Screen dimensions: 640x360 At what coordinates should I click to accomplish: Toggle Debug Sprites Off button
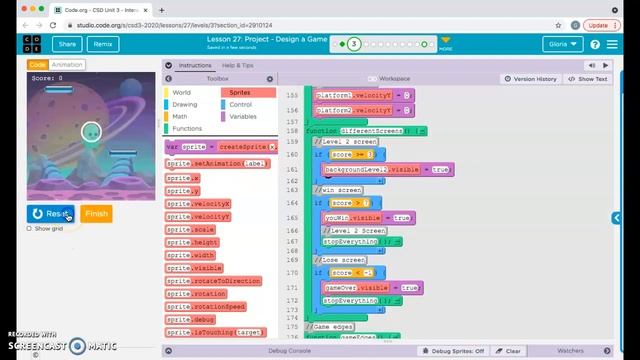tap(453, 351)
